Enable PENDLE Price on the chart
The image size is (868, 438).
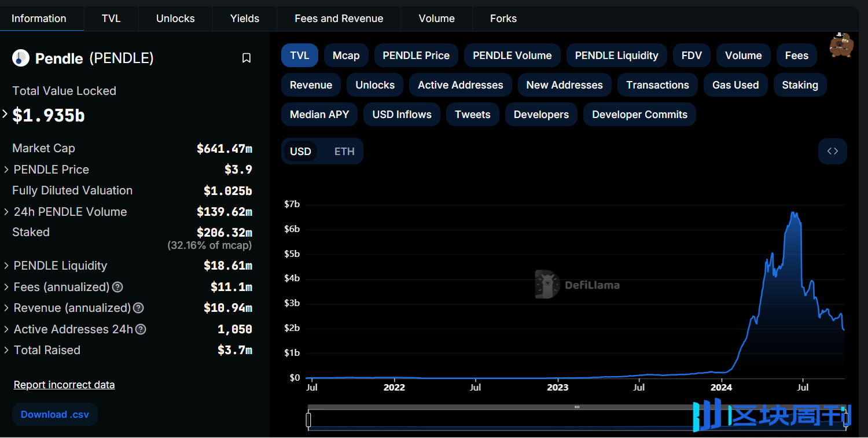(x=416, y=56)
